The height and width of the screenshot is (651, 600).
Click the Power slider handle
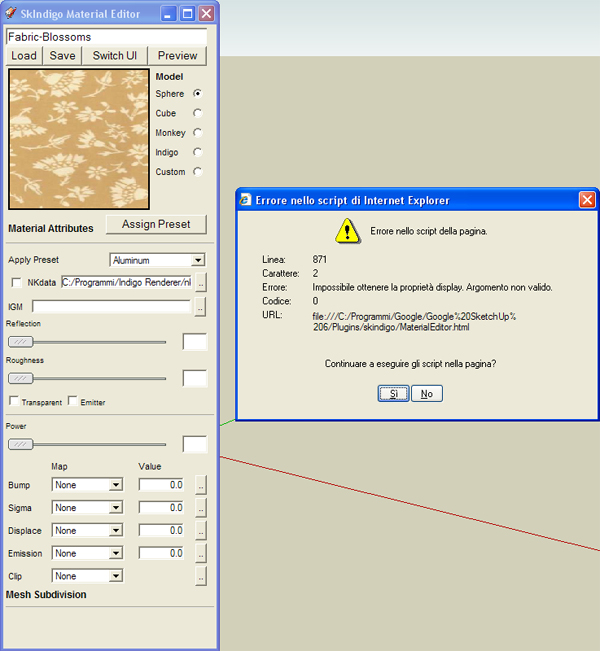tap(21, 444)
